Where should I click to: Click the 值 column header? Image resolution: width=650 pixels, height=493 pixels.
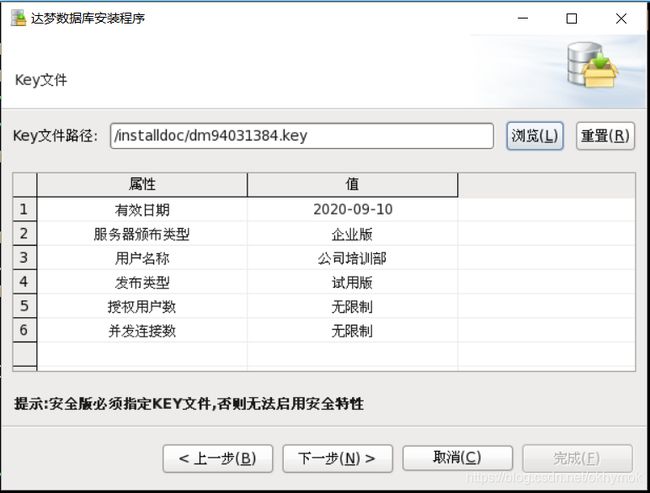pyautogui.click(x=352, y=184)
